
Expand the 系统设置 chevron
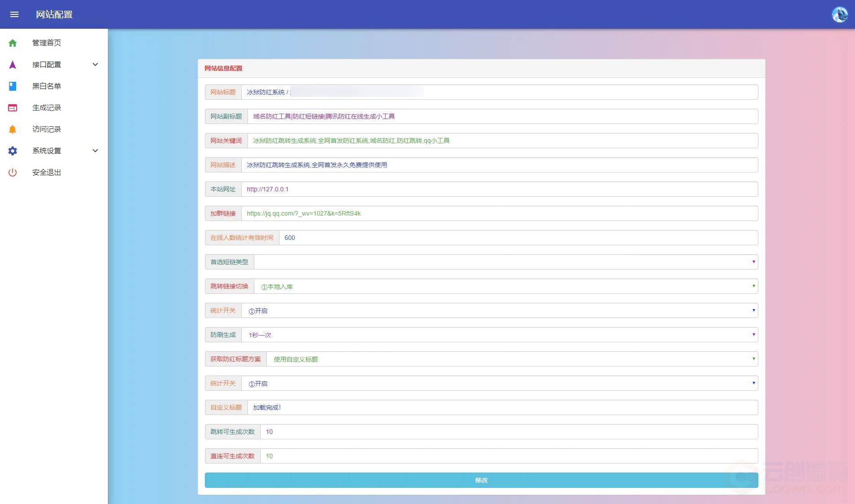[95, 151]
